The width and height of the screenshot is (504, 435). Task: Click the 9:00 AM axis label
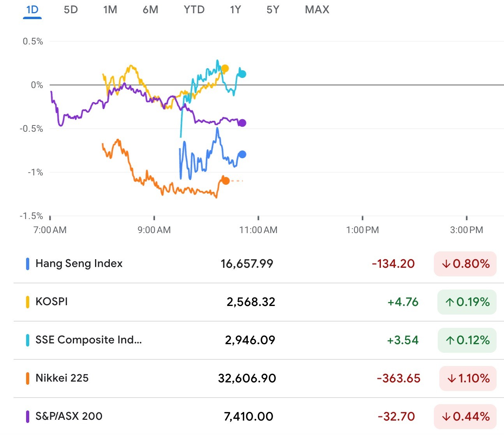point(154,230)
